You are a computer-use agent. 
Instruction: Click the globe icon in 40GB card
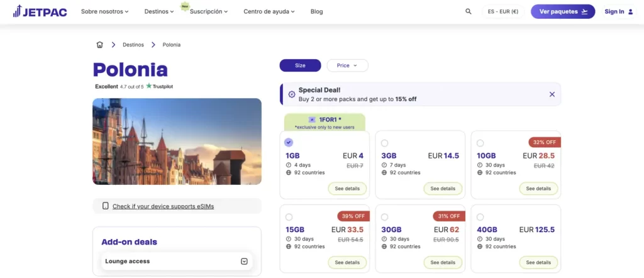(480, 247)
